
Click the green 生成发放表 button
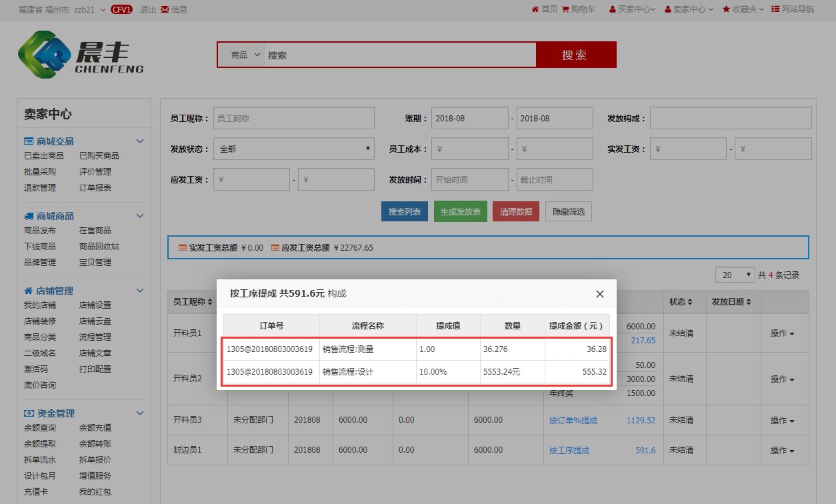click(460, 212)
